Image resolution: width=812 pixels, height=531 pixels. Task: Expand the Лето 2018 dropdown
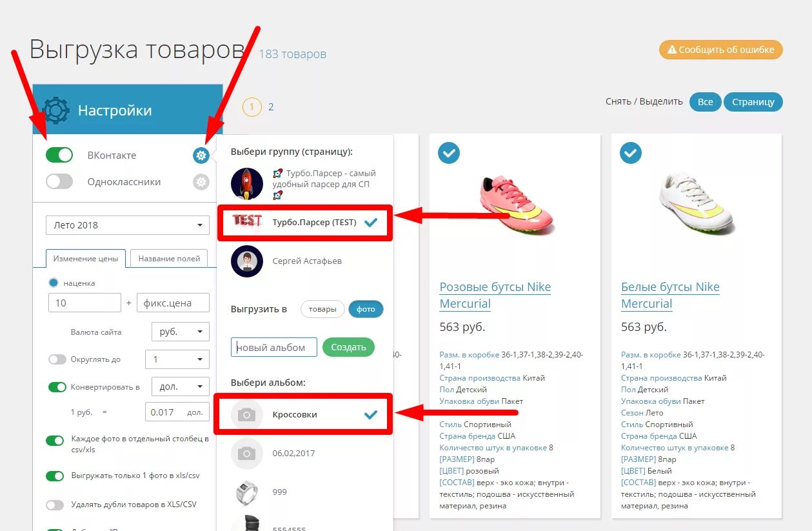point(128,225)
